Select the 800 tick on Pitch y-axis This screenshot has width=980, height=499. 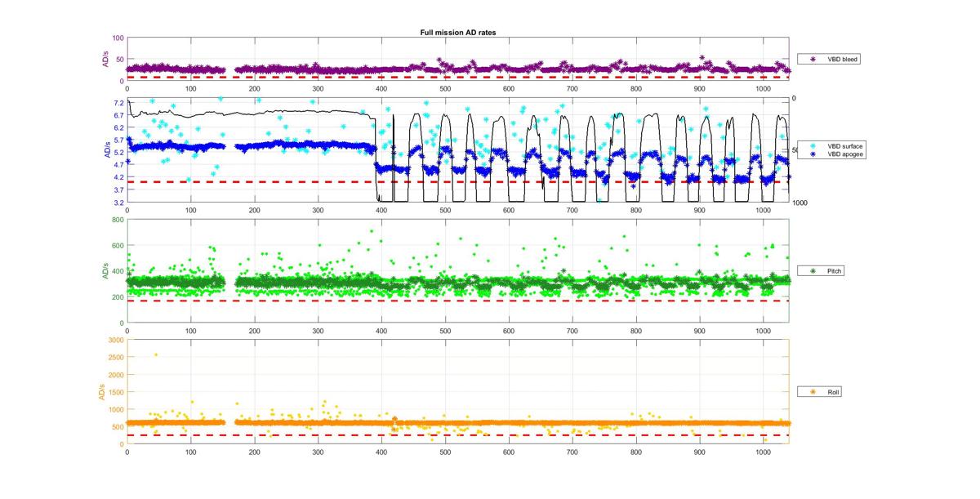coord(118,220)
